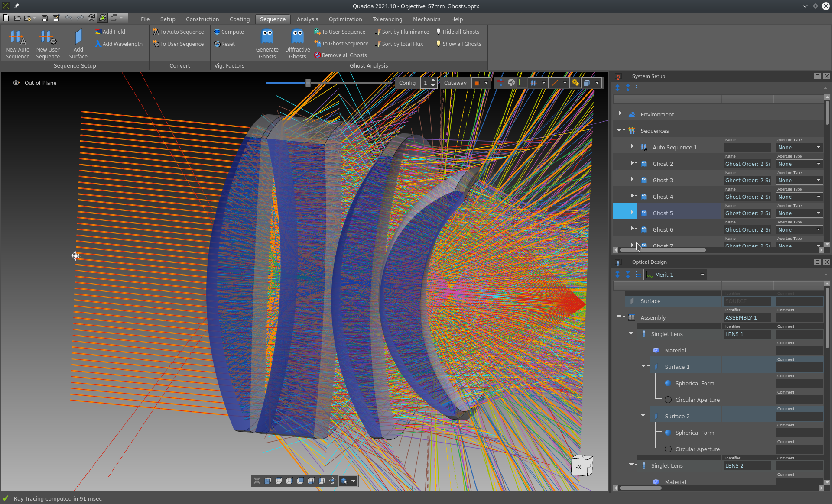Toggle list view icon in System Setup
The width and height of the screenshot is (832, 504).
click(x=638, y=88)
